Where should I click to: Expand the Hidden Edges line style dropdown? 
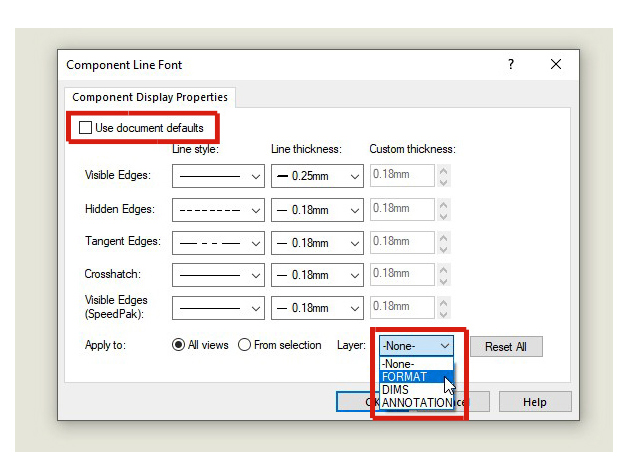218,209
